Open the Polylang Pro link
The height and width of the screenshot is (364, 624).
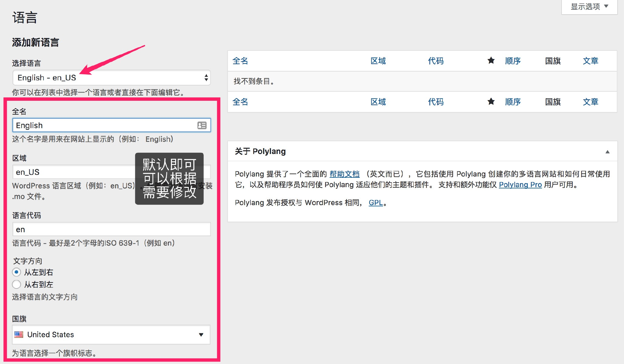pos(520,185)
